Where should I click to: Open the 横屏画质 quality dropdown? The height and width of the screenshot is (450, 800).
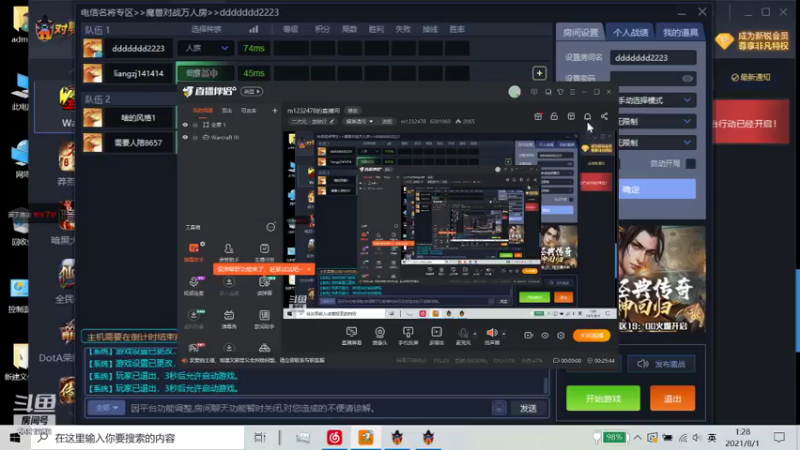coord(360,121)
